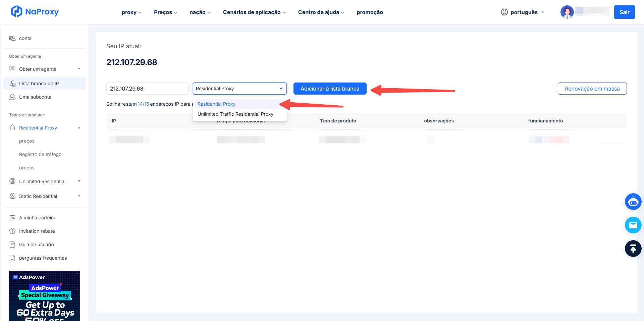The width and height of the screenshot is (644, 321).
Task: Open the nação top menu dropdown
Action: pos(200,12)
